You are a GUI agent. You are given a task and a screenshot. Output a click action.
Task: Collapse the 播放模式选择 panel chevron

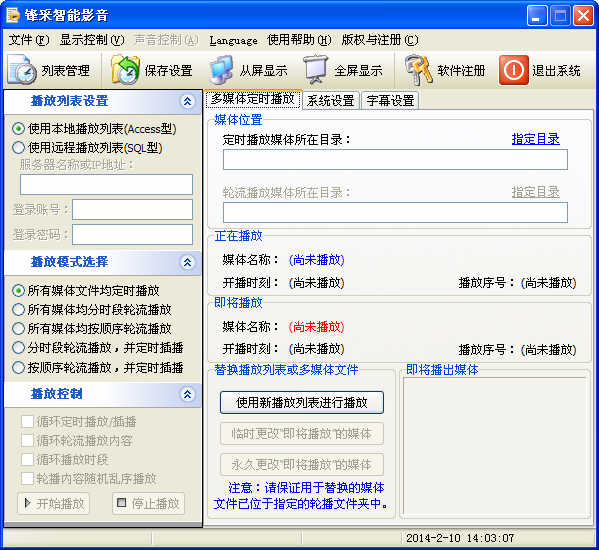187,262
